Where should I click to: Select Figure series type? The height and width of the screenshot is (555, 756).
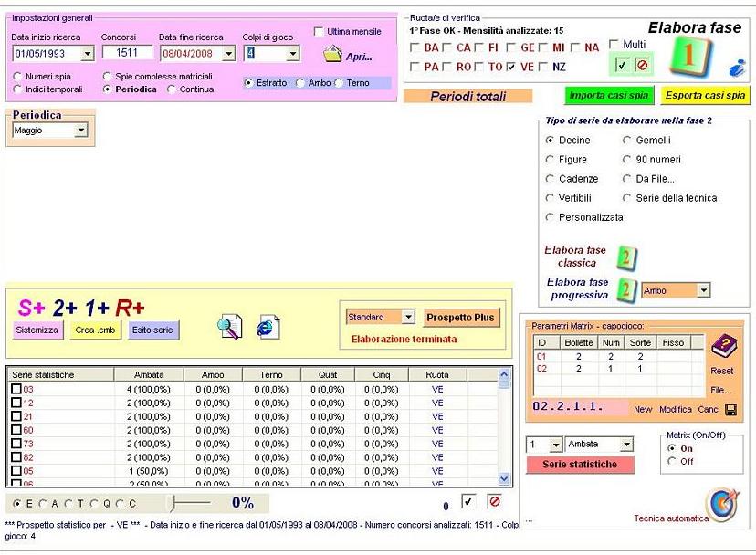click(x=549, y=159)
